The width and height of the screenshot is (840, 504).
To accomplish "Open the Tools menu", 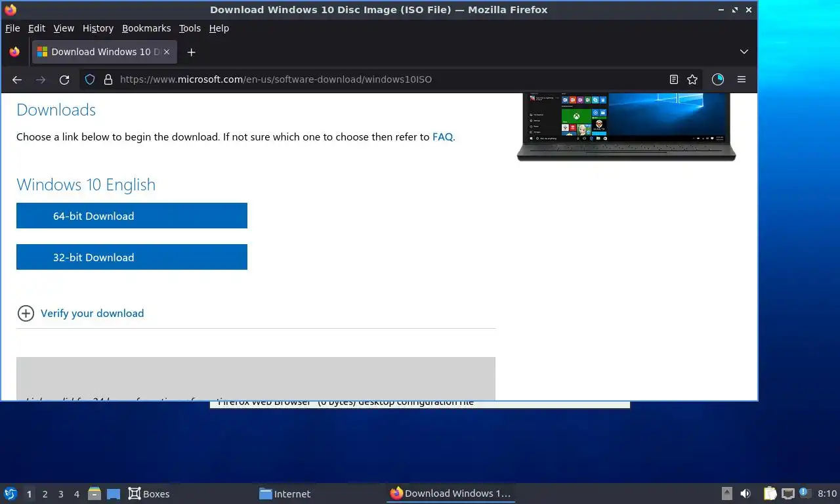I will 190,28.
